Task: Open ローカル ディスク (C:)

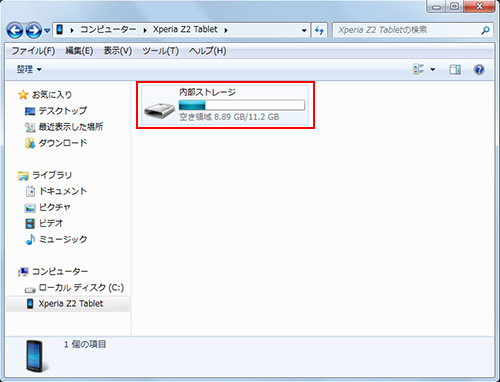Action: 81,287
